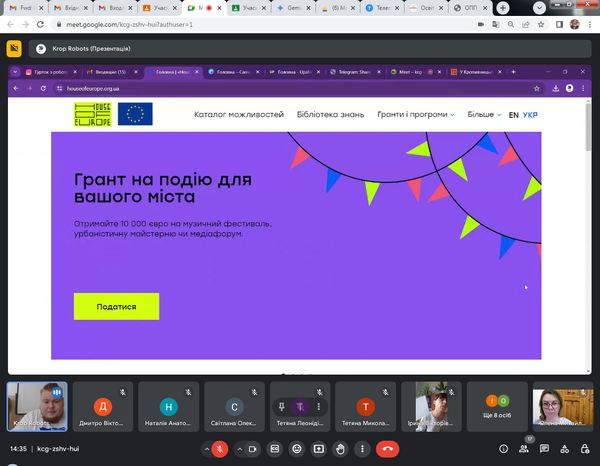Toggle the camera in the call bar
This screenshot has width=600, height=466.
pyautogui.click(x=252, y=449)
